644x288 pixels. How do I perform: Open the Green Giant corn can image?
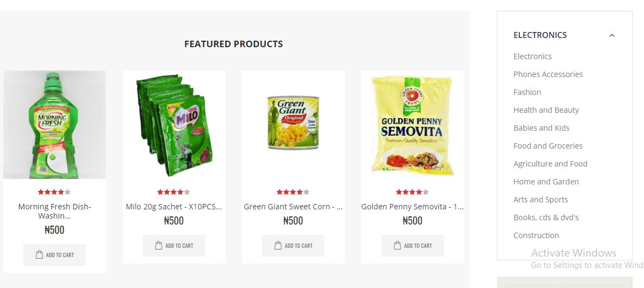(294, 123)
